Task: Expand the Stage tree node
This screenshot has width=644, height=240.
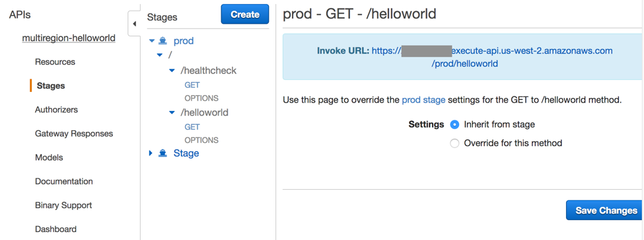Action: click(151, 153)
